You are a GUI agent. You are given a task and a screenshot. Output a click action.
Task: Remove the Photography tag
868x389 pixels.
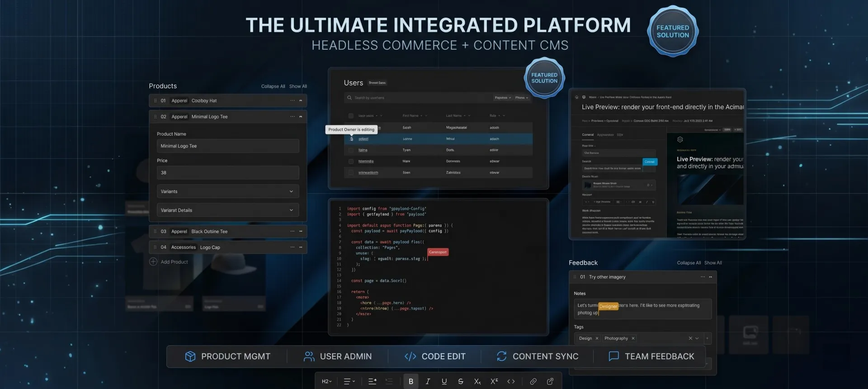click(633, 338)
